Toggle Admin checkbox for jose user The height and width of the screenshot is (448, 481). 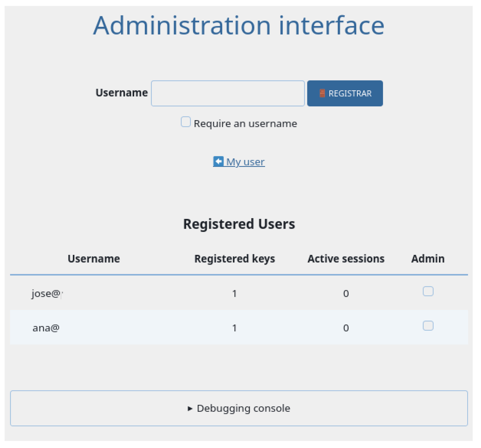[428, 291]
